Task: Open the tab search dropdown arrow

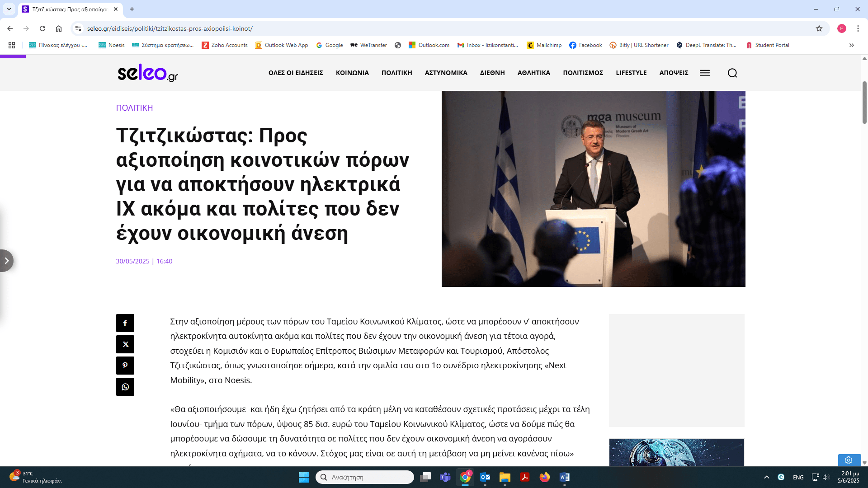Action: [x=9, y=9]
